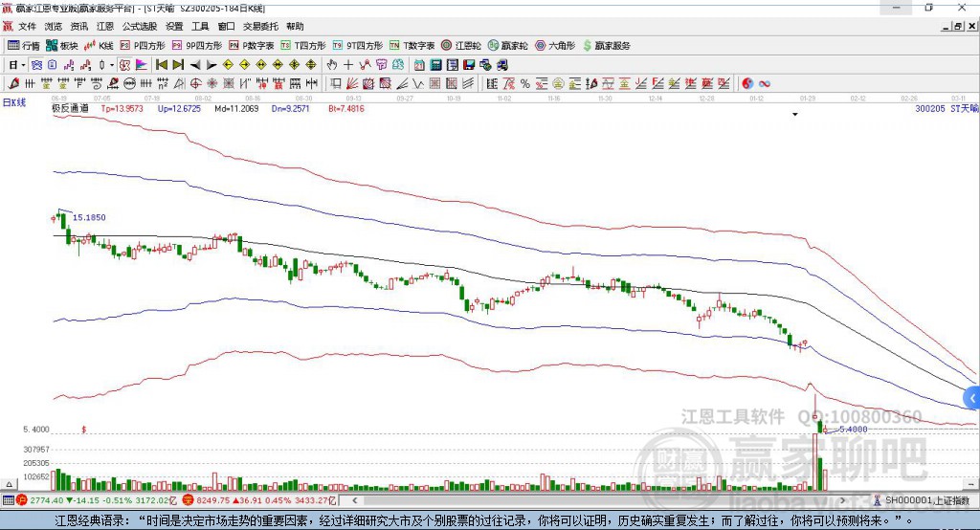
Task: Click the 300205 stock code
Action: coord(930,108)
